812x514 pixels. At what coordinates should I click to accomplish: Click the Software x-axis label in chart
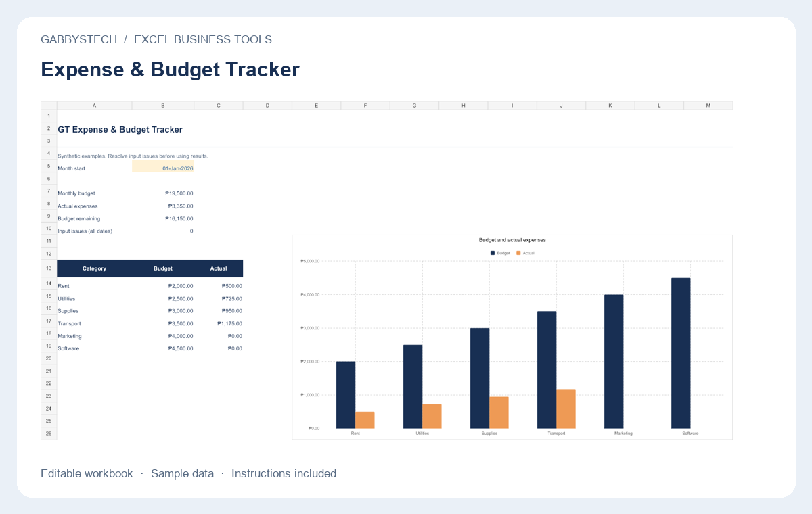(x=690, y=434)
